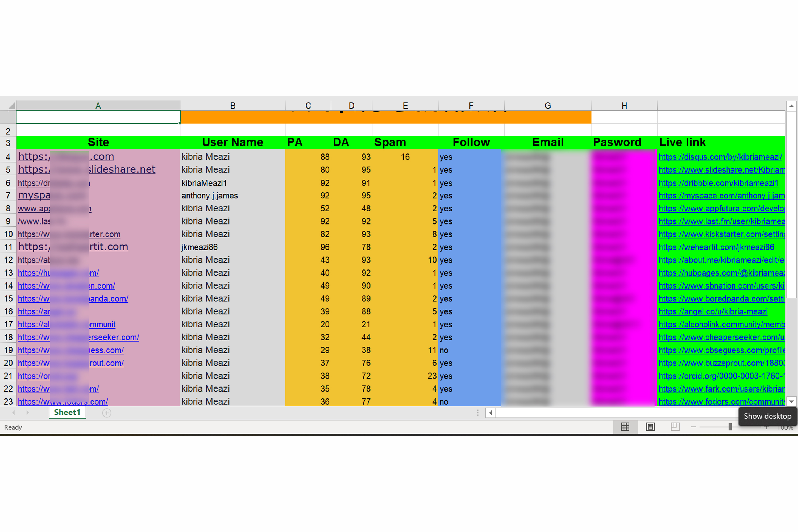Open the Sheet1 tab
The image size is (798, 532).
pos(67,413)
